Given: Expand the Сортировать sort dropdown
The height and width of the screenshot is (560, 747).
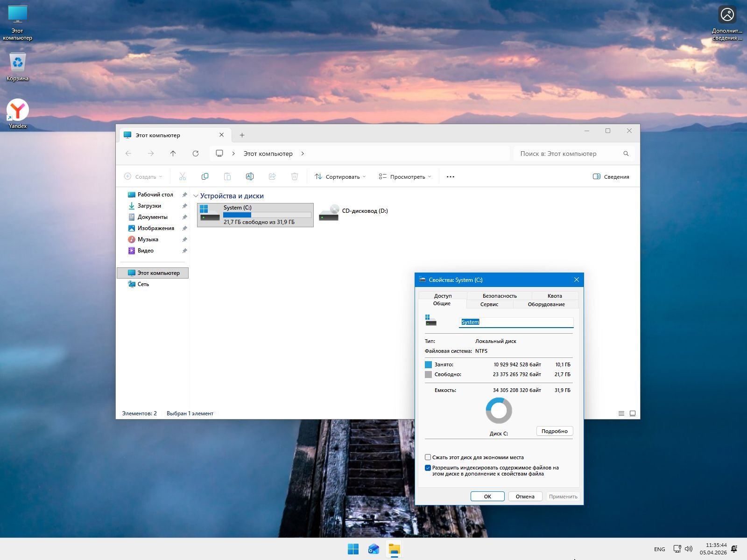Looking at the screenshot, I should [340, 176].
